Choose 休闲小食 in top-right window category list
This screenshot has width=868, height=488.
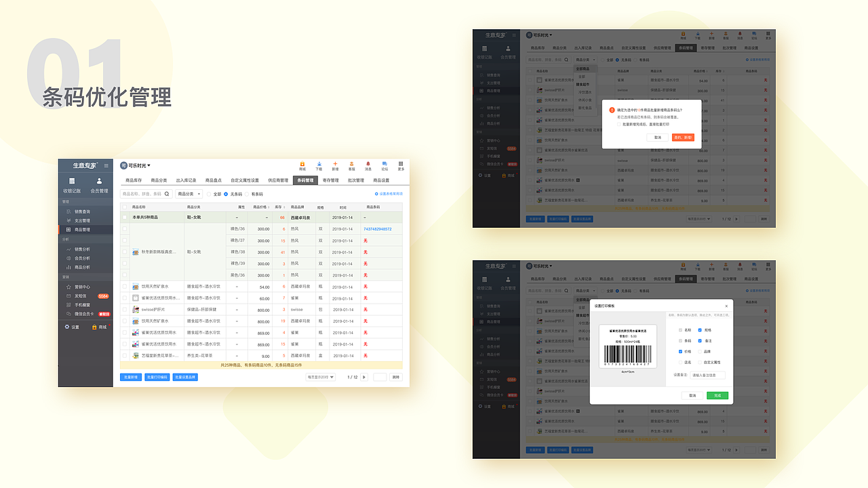click(x=585, y=100)
